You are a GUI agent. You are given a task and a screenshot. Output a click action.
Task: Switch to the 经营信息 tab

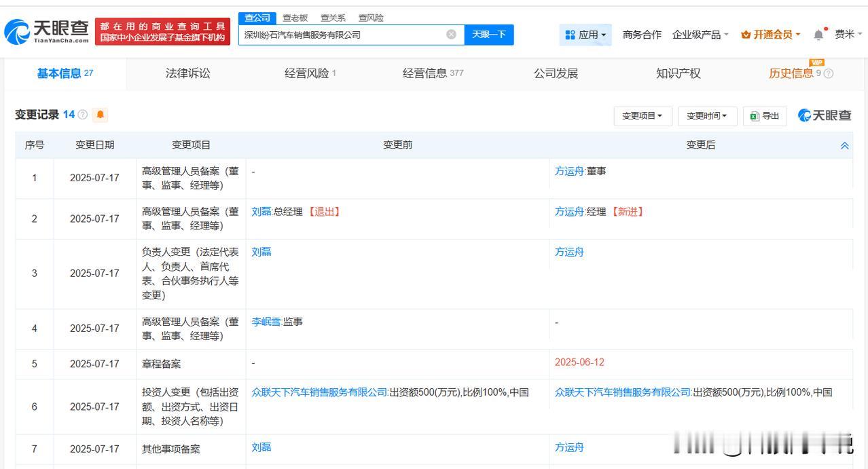(x=433, y=73)
